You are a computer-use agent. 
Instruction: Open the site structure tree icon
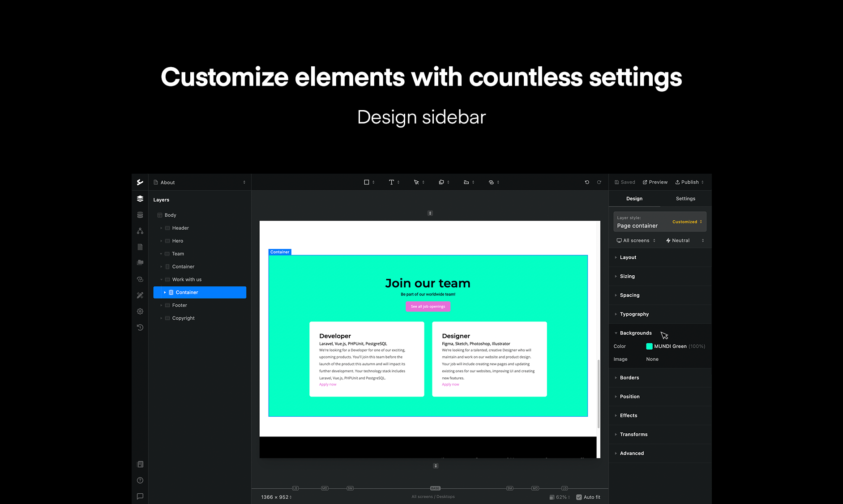point(140,231)
